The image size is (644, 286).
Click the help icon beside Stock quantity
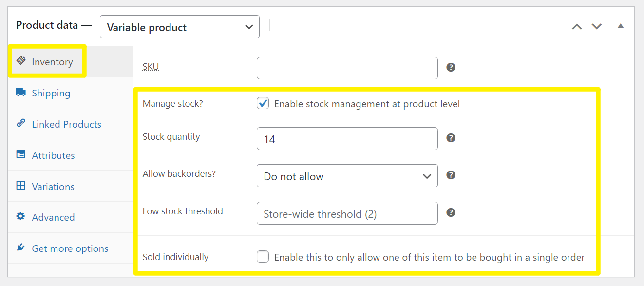451,138
